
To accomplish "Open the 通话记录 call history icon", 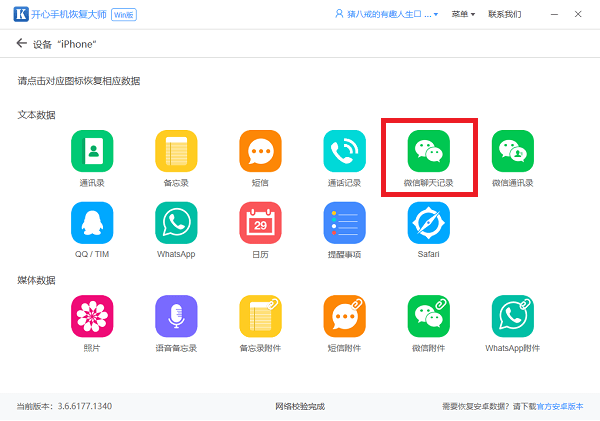I will (344, 151).
